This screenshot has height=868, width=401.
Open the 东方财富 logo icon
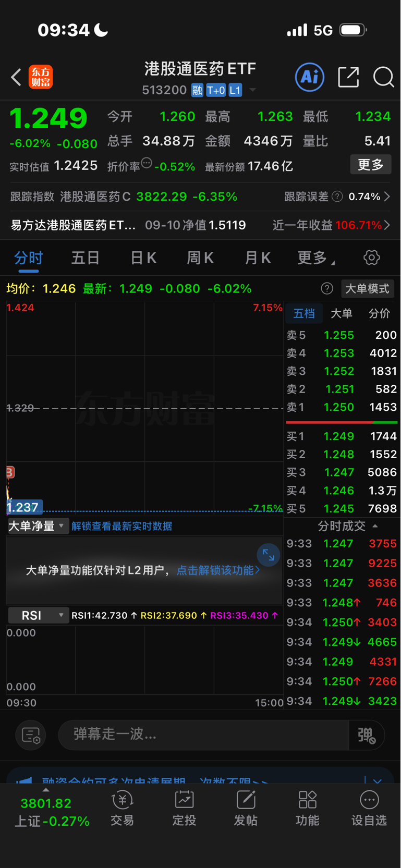click(41, 77)
